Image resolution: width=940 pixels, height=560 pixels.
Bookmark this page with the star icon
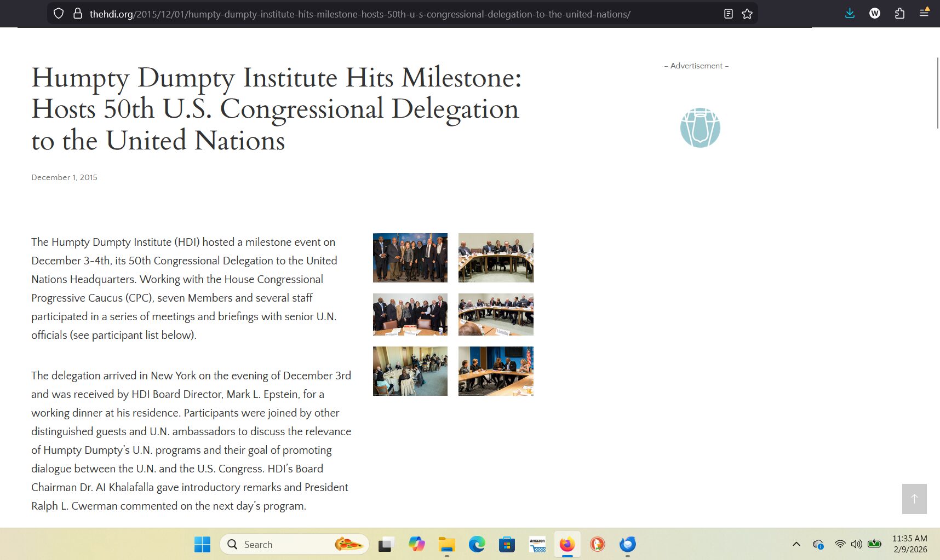[747, 14]
